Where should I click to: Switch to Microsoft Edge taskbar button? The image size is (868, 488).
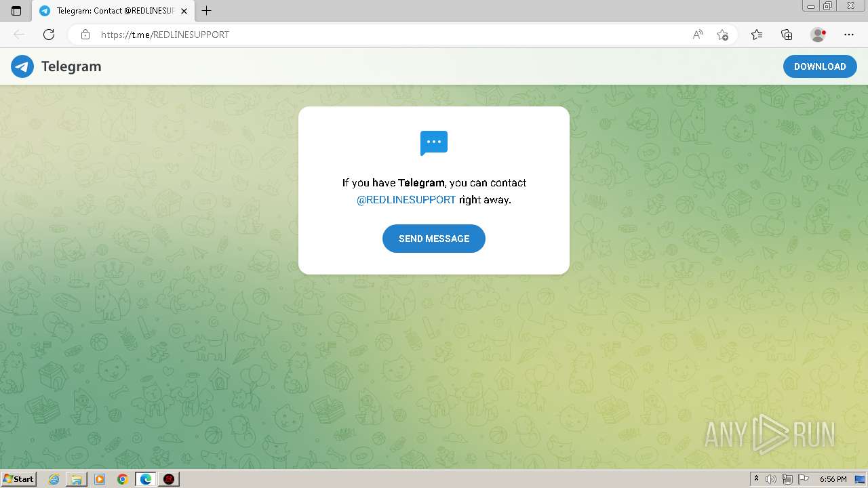pos(146,479)
